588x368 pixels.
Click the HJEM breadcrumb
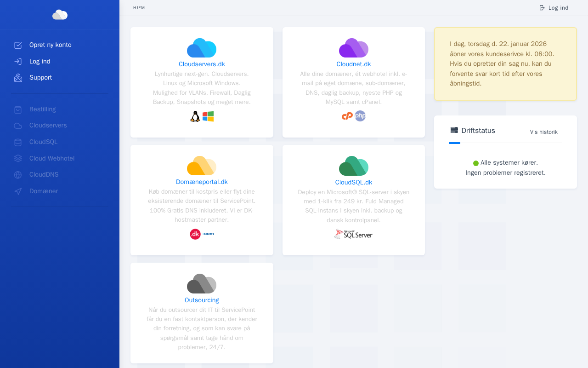(139, 8)
